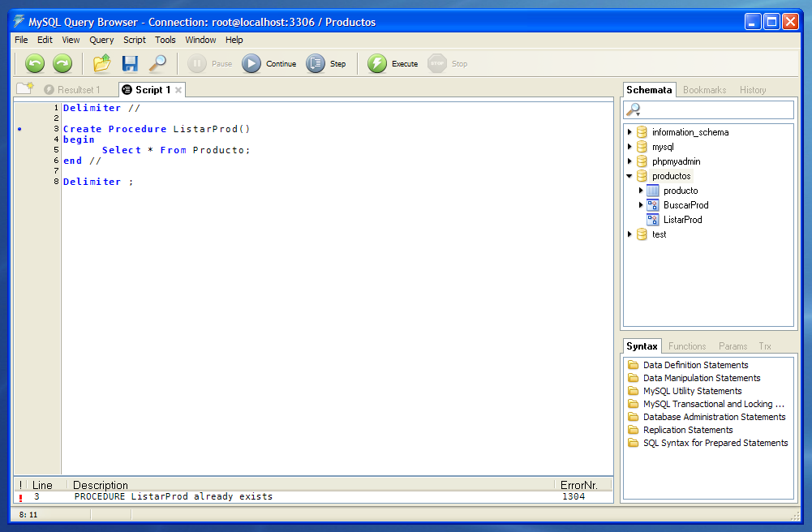Open the View menu

tap(71, 40)
